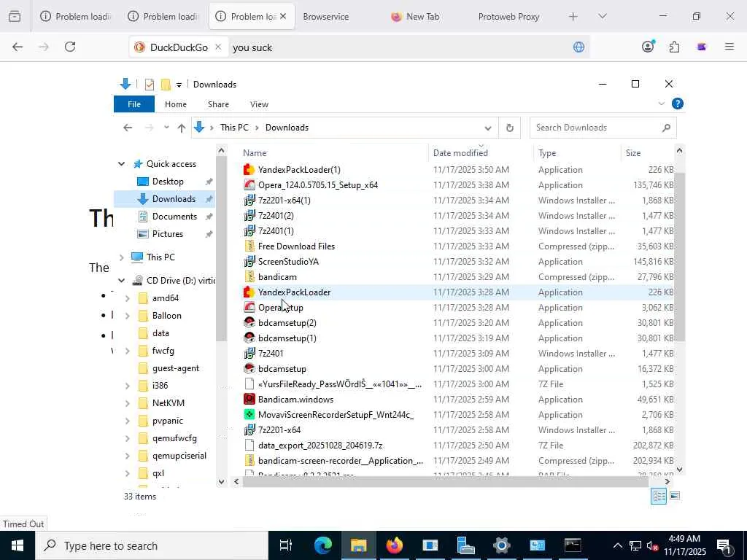Expand the This PC tree node
747x560 pixels.
point(122,257)
